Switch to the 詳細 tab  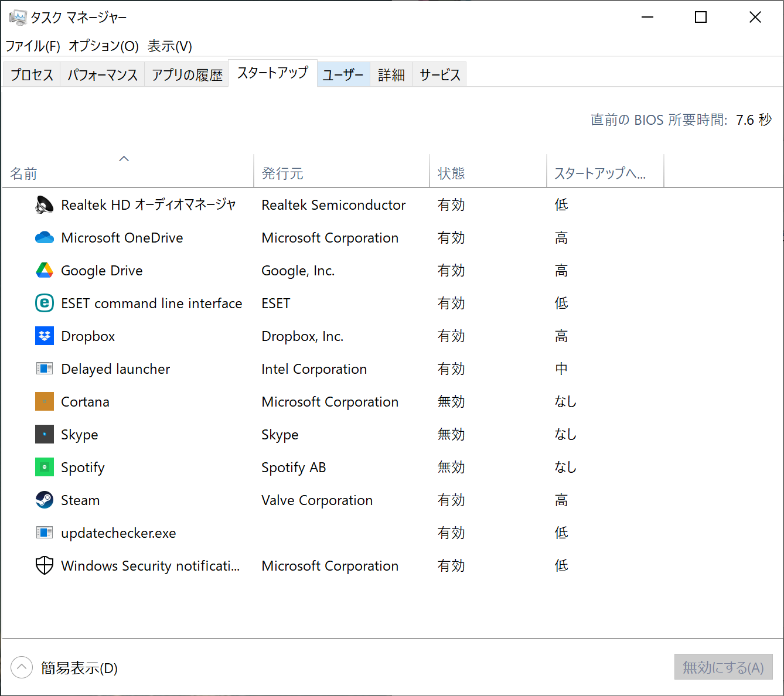(x=391, y=74)
